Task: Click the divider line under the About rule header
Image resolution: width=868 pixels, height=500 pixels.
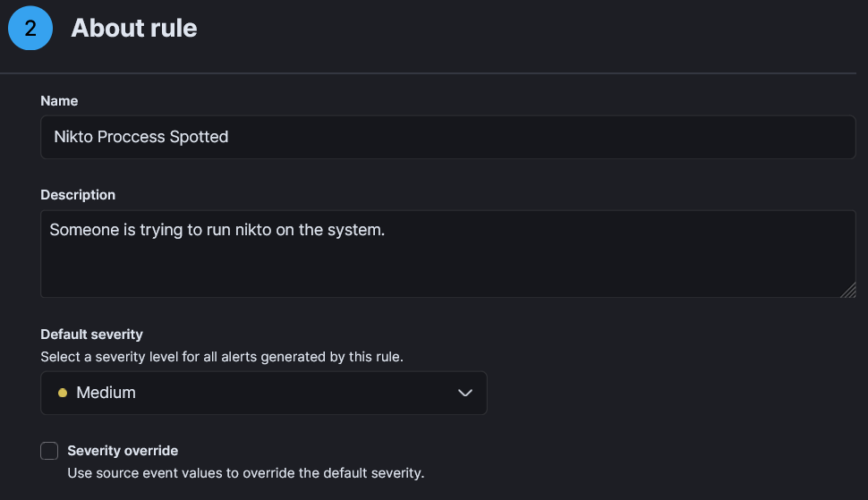Action: click(428, 73)
